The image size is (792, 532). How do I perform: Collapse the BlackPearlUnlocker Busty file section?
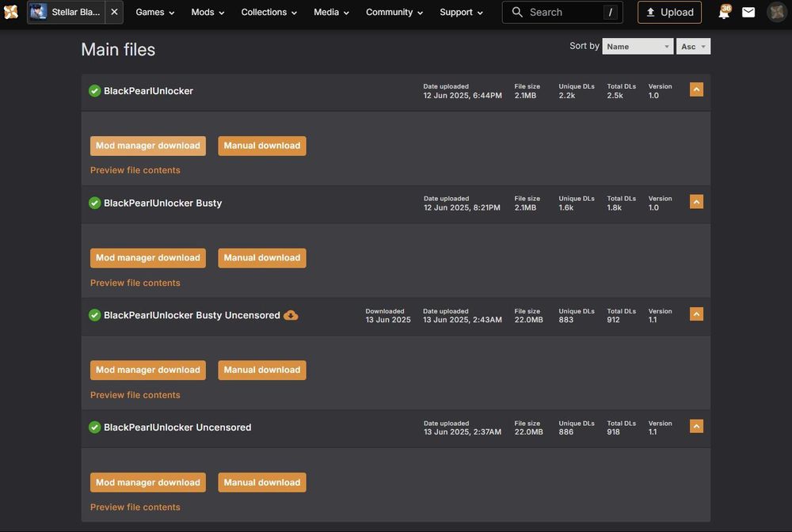click(696, 202)
